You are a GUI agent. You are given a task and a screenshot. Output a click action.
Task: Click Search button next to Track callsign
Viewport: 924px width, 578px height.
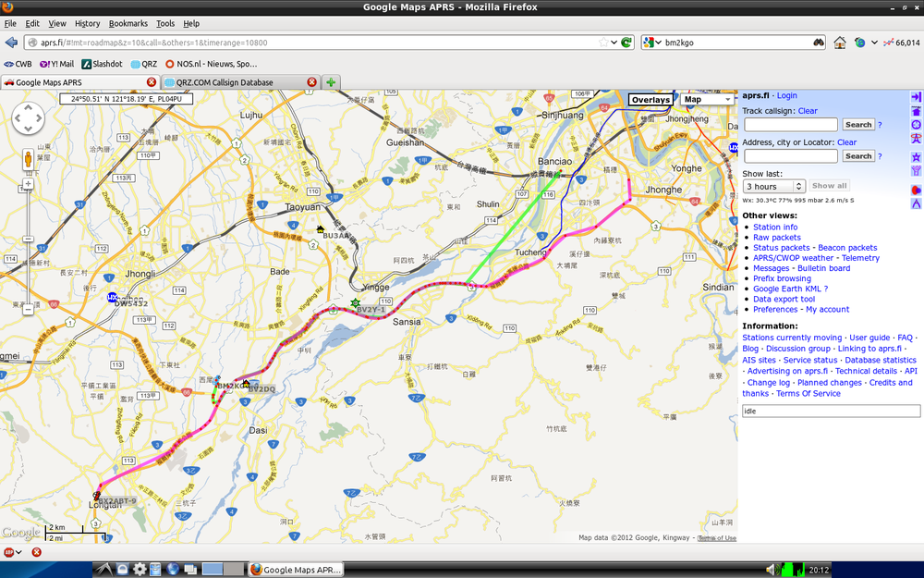point(857,124)
